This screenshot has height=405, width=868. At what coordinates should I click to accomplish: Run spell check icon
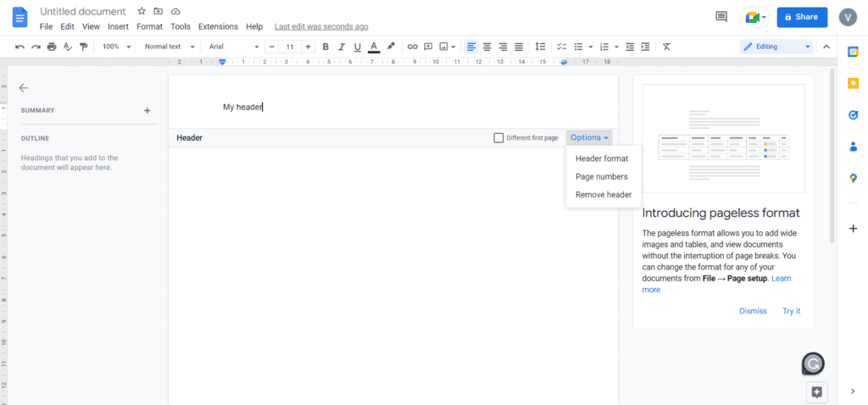click(x=68, y=47)
